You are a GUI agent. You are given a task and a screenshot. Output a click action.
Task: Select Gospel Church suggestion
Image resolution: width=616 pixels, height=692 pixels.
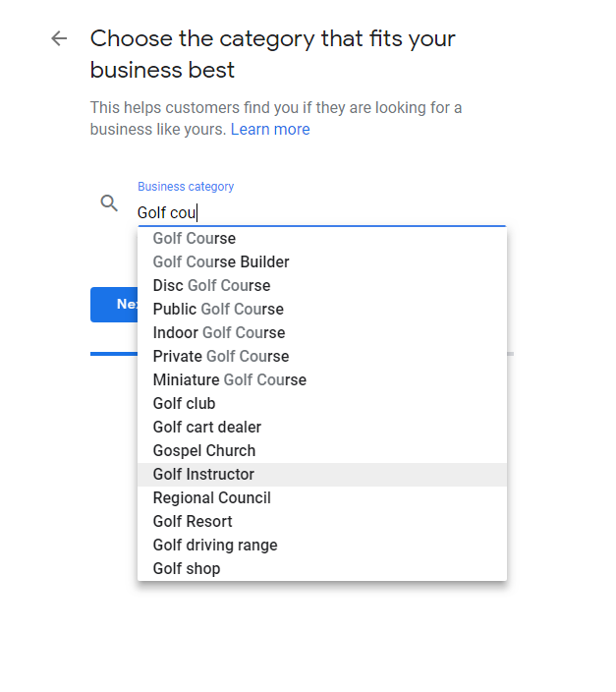tap(322, 451)
